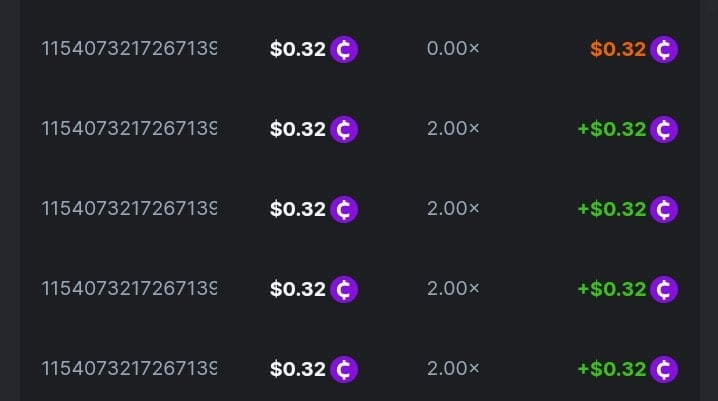This screenshot has height=401, width=718.
Task: Click the 0.00× multiplier value
Action: tap(453, 48)
